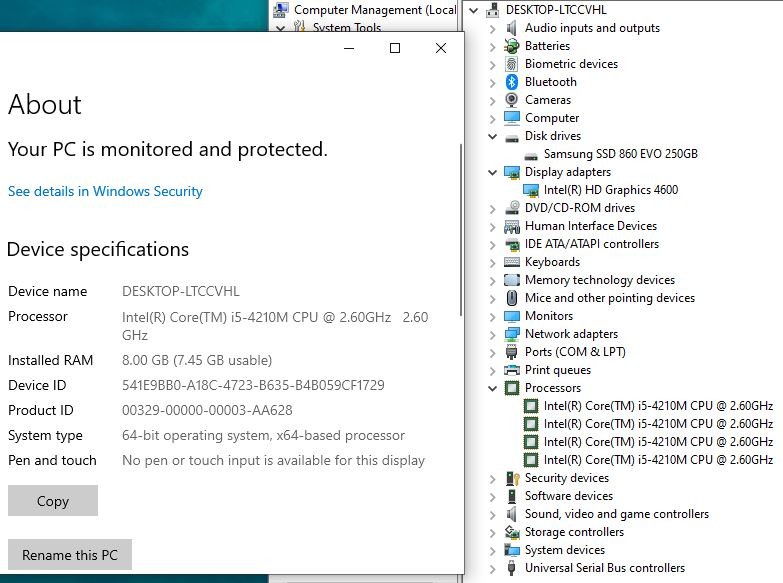
Task: Click the About window vertical scrollbar thumb
Action: click(461, 230)
